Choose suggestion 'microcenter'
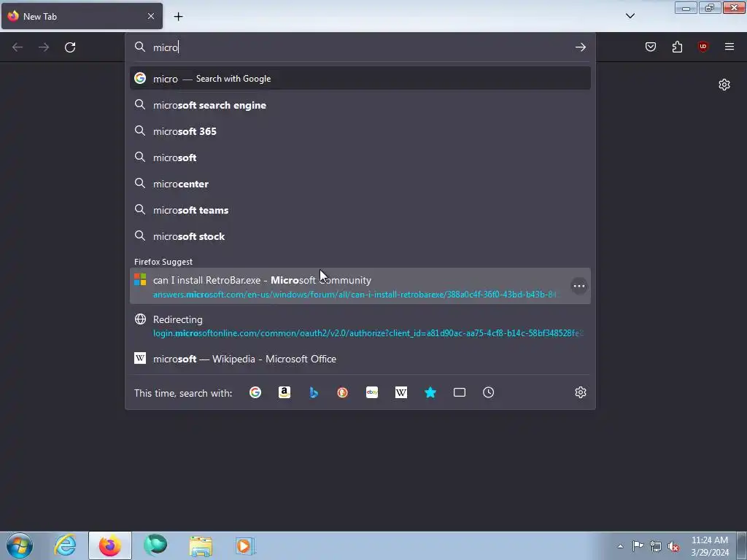The width and height of the screenshot is (747, 560). 360,184
